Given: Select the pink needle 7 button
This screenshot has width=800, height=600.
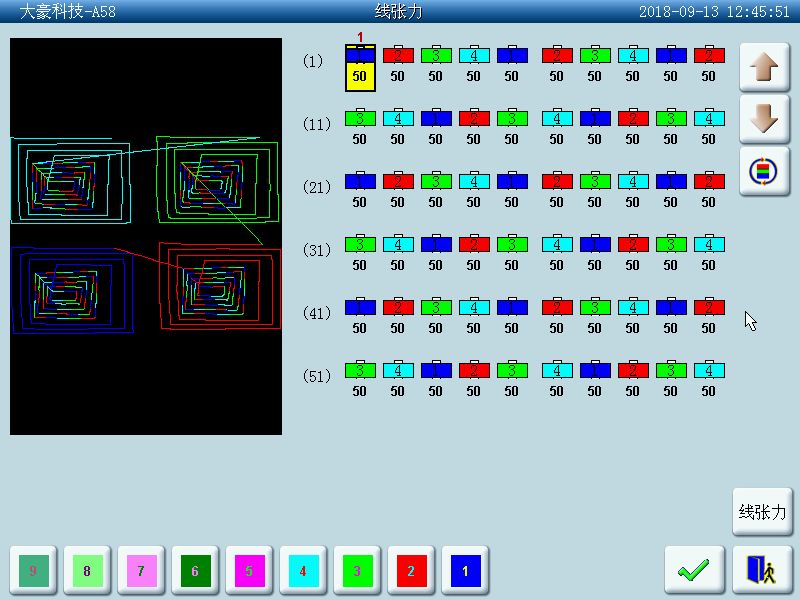Looking at the screenshot, I should click(x=141, y=571).
